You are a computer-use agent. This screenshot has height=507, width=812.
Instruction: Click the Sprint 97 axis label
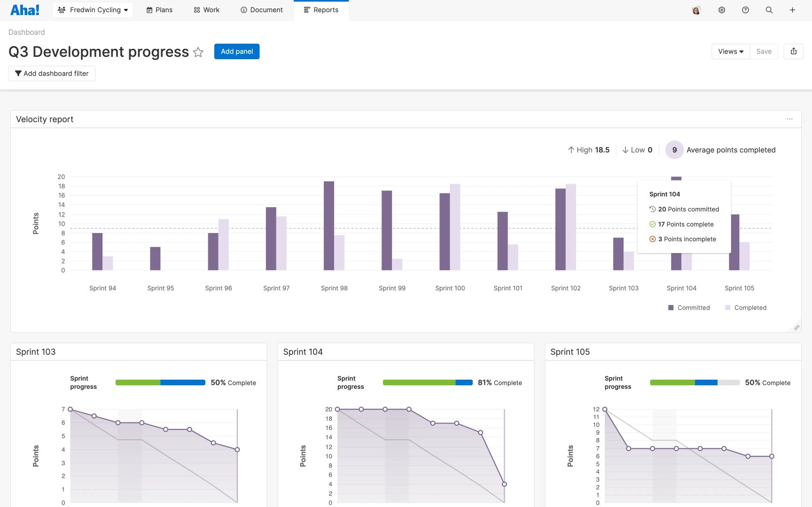[x=276, y=288]
